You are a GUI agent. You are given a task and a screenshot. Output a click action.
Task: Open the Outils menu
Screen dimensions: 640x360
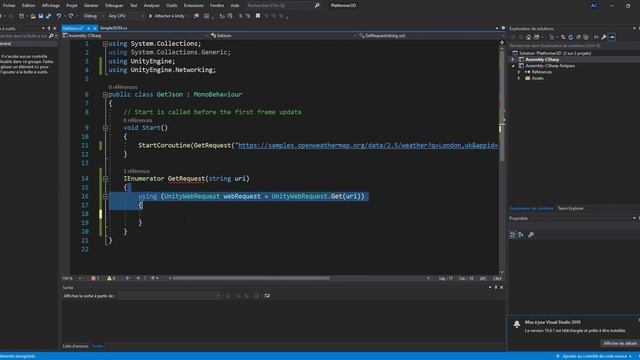click(172, 5)
